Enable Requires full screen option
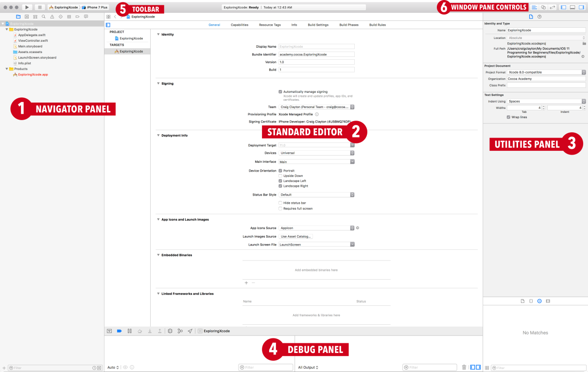This screenshot has width=588, height=372. click(280, 208)
